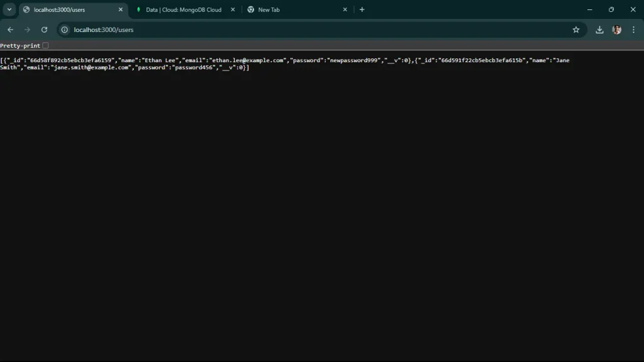644x362 pixels.
Task: Reload the users JSON page
Action: [x=44, y=30]
